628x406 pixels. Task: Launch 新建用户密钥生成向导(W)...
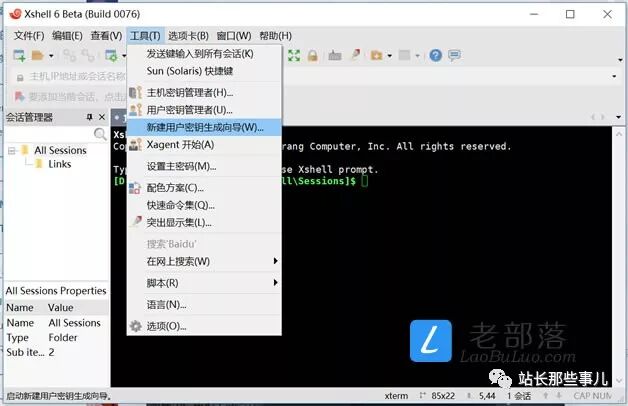204,127
